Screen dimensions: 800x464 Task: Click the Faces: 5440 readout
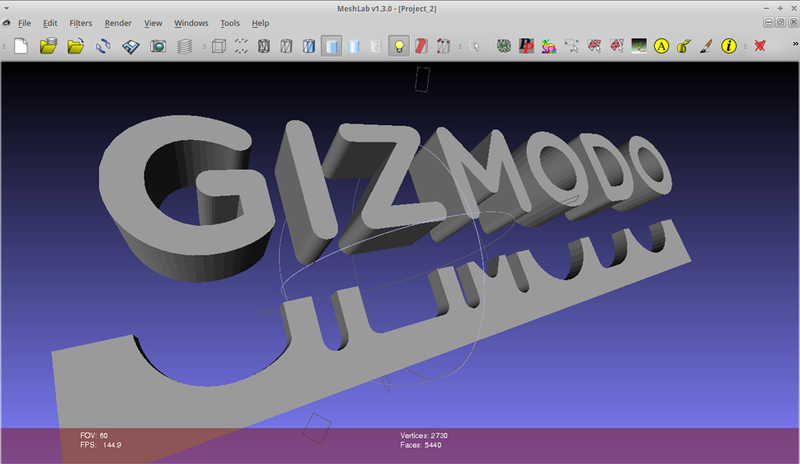click(420, 445)
